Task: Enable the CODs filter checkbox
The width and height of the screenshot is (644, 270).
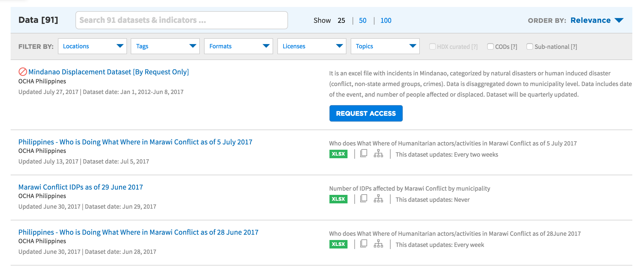Action: point(490,47)
